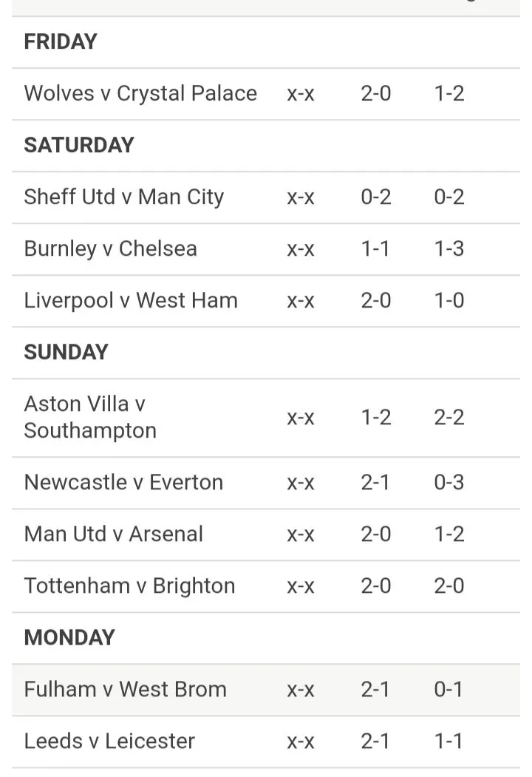Click the 1-1 prediction for Burnley v Chelsea
The image size is (532, 777).
click(x=375, y=249)
